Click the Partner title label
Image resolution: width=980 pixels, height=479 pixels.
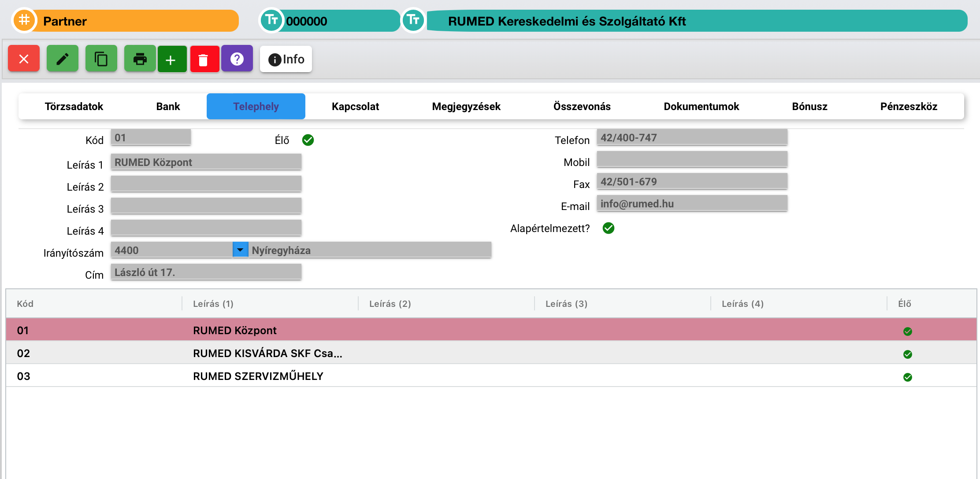65,21
